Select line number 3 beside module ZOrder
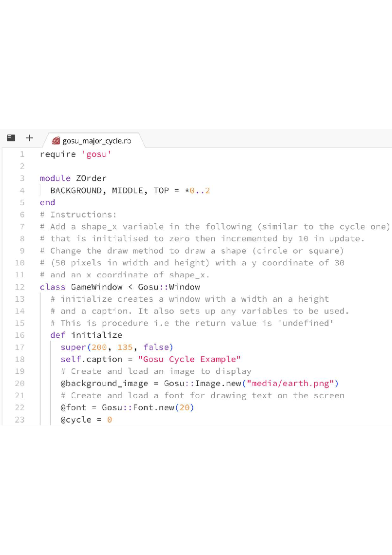The width and height of the screenshot is (392, 555). [22, 178]
